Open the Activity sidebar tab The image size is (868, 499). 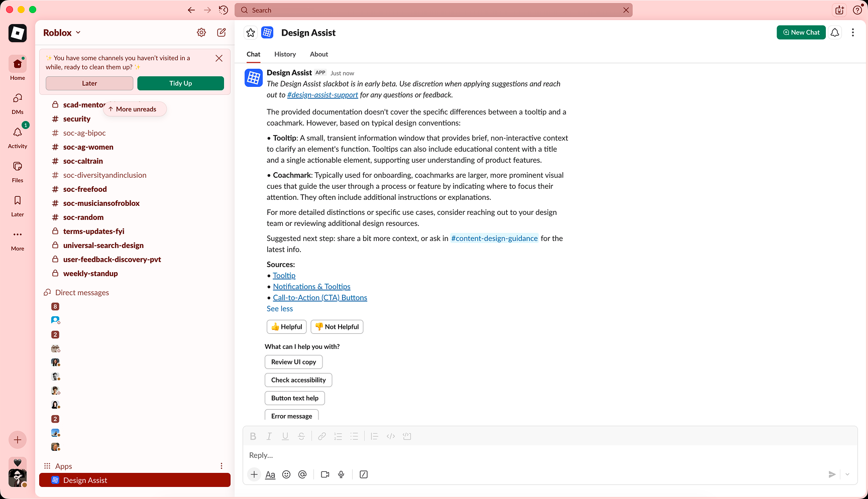point(18,137)
